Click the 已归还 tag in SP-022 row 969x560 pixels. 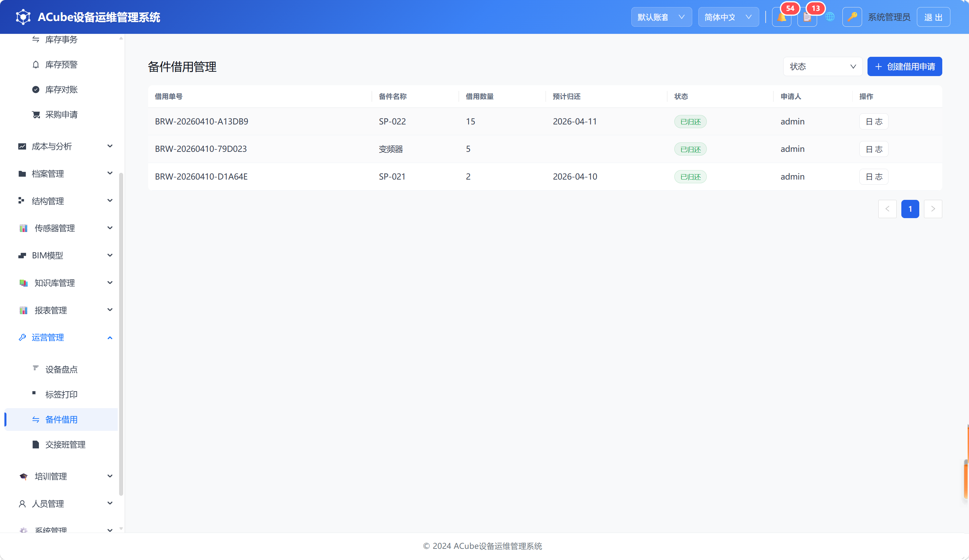point(690,121)
